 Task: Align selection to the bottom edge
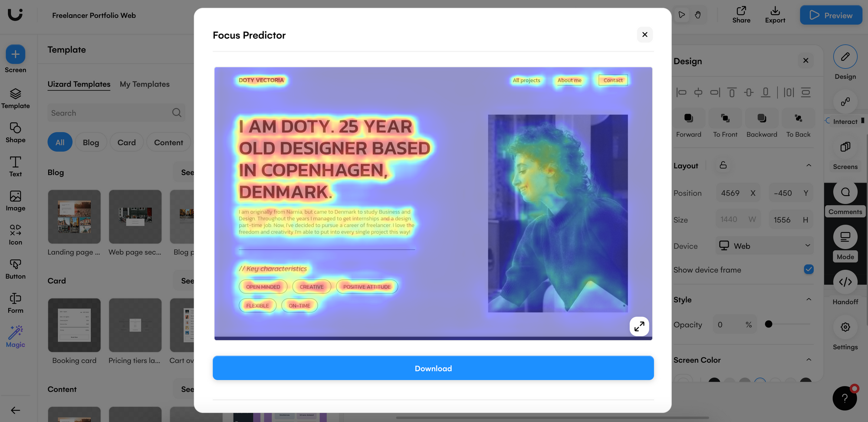click(x=766, y=92)
